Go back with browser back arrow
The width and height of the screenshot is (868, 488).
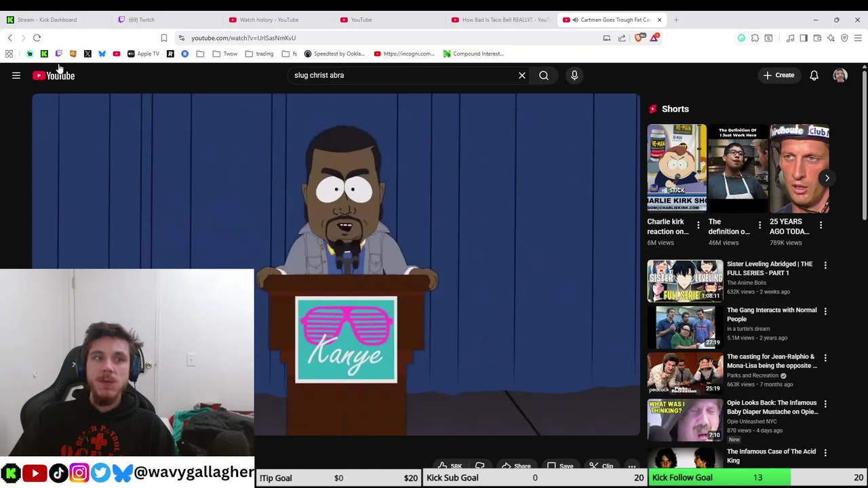(x=10, y=38)
